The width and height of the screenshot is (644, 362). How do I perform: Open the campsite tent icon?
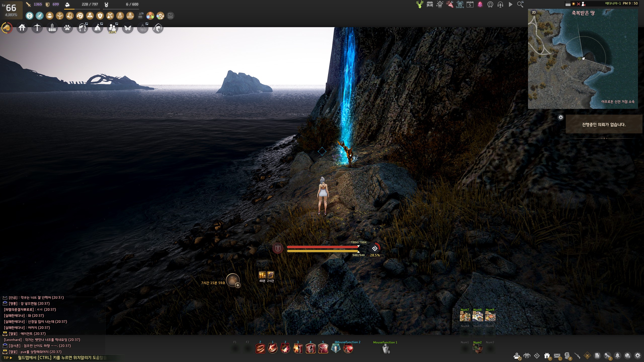pyautogui.click(x=98, y=28)
